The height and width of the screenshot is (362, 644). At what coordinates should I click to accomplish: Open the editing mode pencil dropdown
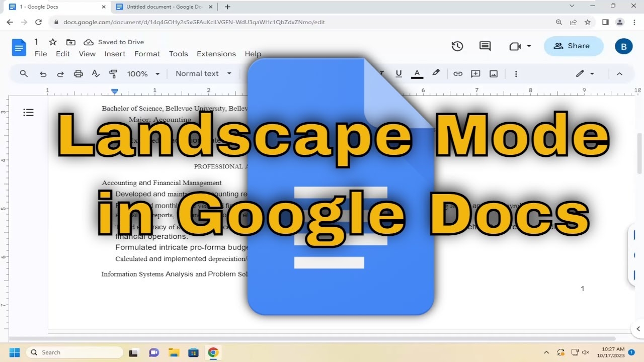click(585, 74)
